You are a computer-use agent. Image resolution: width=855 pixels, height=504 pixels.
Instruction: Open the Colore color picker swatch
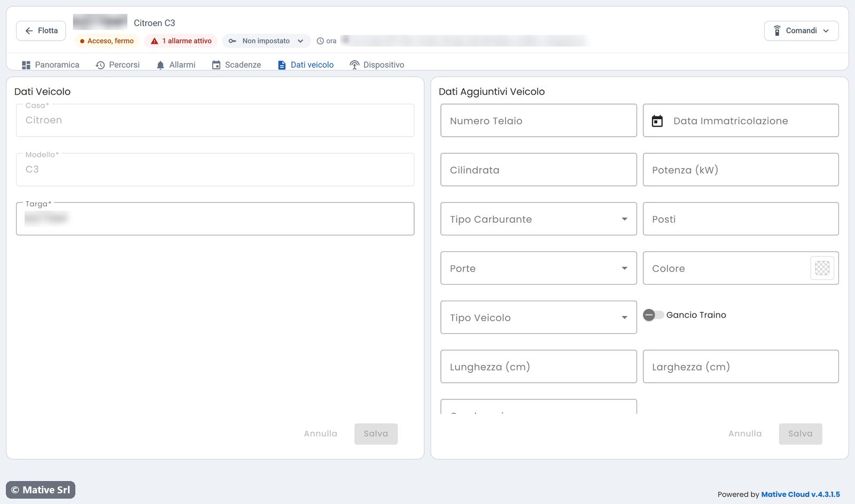pos(822,268)
